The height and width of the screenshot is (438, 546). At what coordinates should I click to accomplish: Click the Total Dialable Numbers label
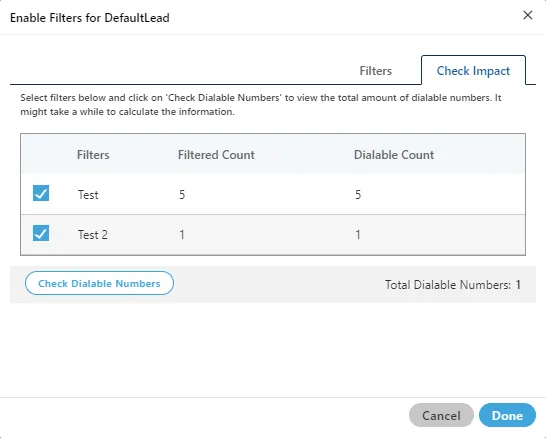tap(448, 285)
